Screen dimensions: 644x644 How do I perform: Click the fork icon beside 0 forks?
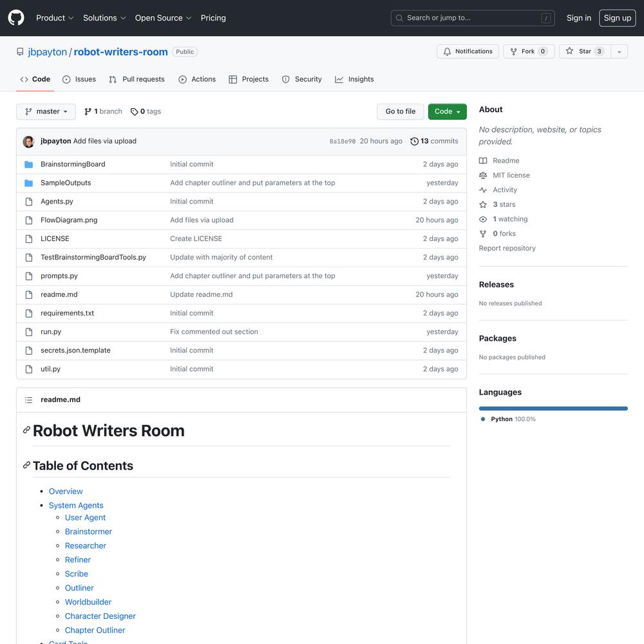click(483, 234)
